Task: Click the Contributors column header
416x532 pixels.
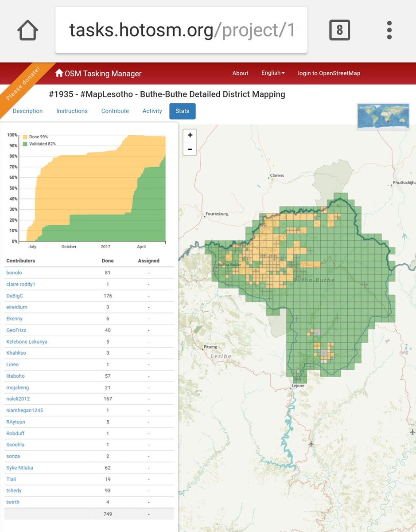Action: coord(20,261)
